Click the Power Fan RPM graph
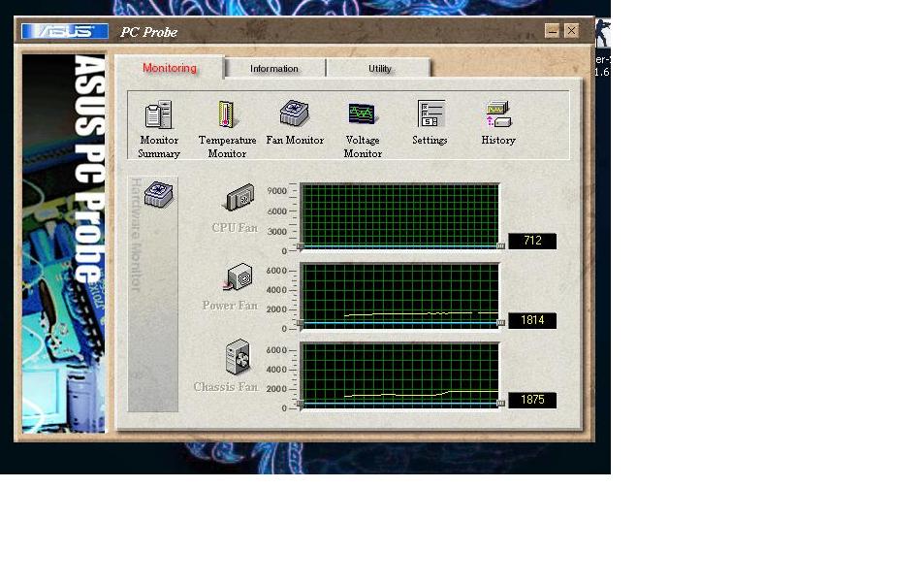Image resolution: width=924 pixels, height=585 pixels. pos(400,296)
